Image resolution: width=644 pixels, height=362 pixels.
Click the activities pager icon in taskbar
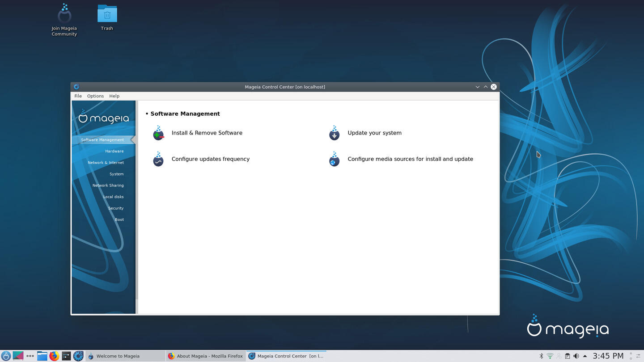[18, 356]
